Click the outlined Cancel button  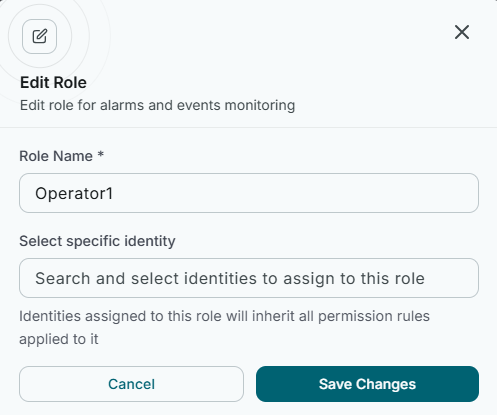click(x=131, y=384)
